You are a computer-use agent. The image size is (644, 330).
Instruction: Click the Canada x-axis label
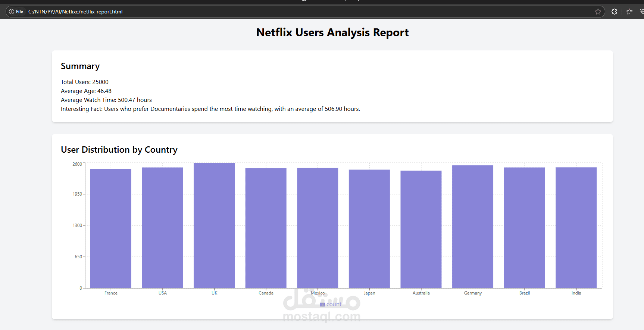266,293
